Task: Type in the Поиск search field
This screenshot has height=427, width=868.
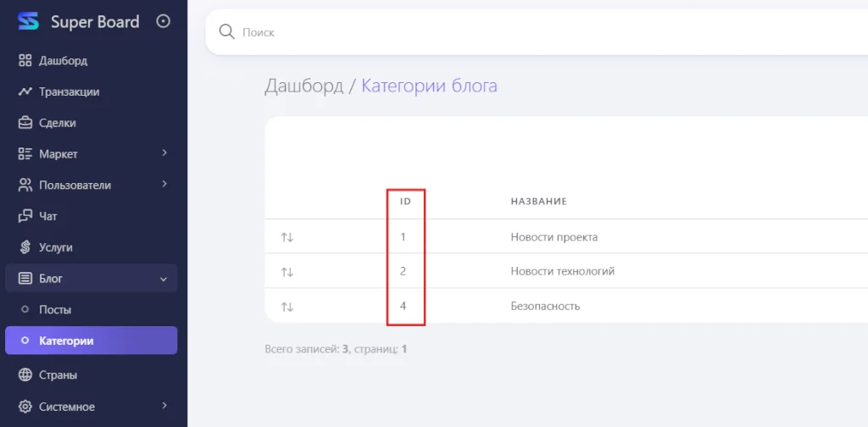Action: coord(509,32)
